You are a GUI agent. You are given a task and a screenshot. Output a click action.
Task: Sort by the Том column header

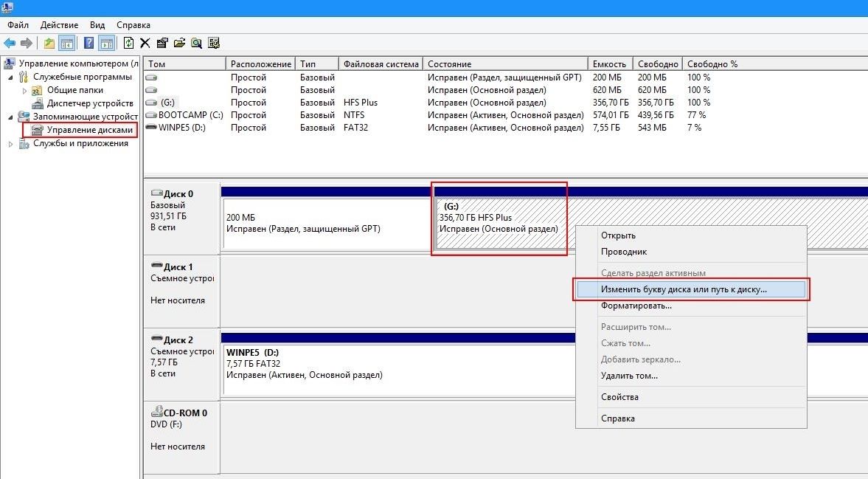point(184,63)
